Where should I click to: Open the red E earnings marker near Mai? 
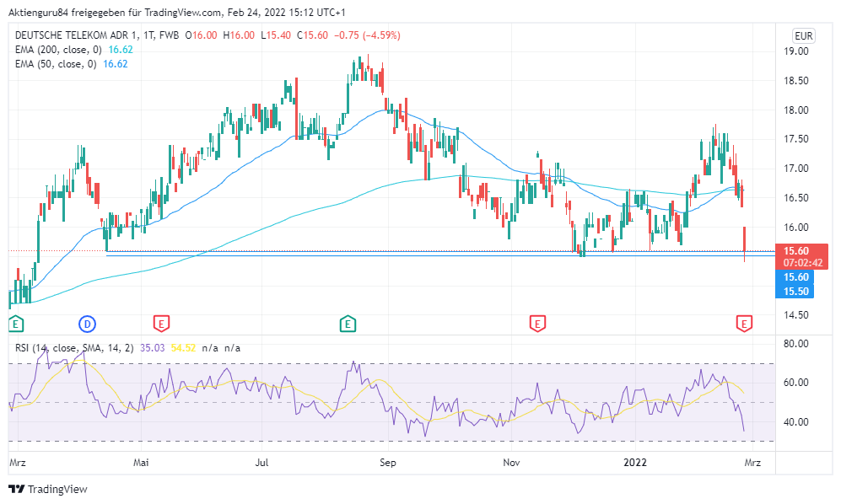click(161, 324)
